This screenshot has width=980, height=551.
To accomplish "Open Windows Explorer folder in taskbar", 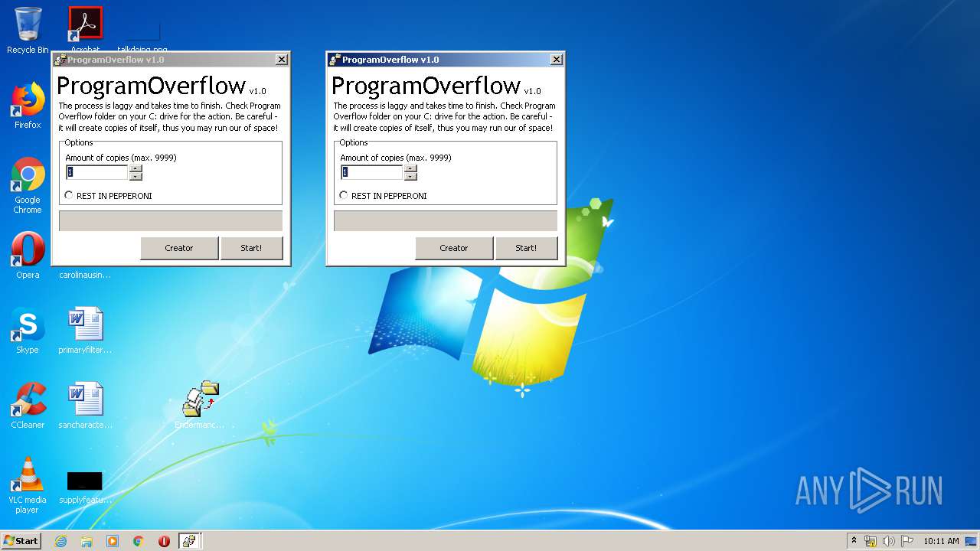I will tap(87, 541).
